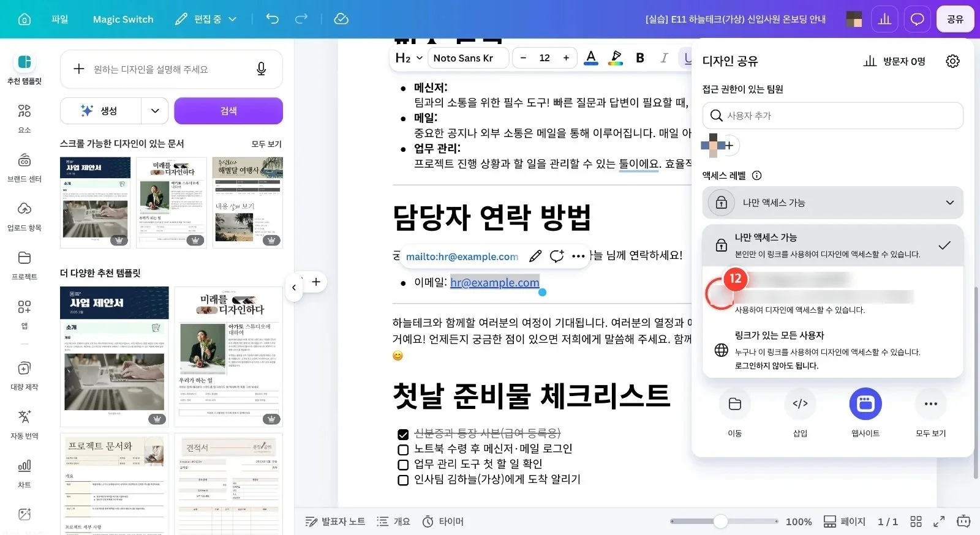Open 파일 menu
Viewport: 980px width, 535px height.
60,19
